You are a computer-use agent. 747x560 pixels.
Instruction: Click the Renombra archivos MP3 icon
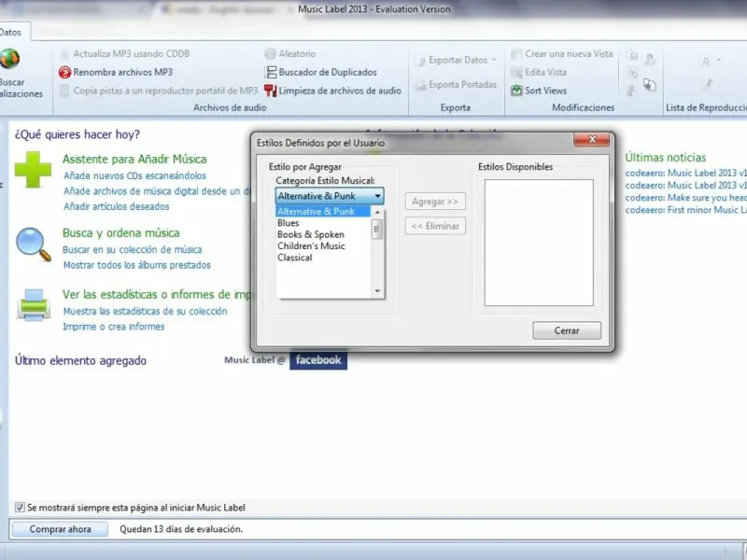point(64,73)
